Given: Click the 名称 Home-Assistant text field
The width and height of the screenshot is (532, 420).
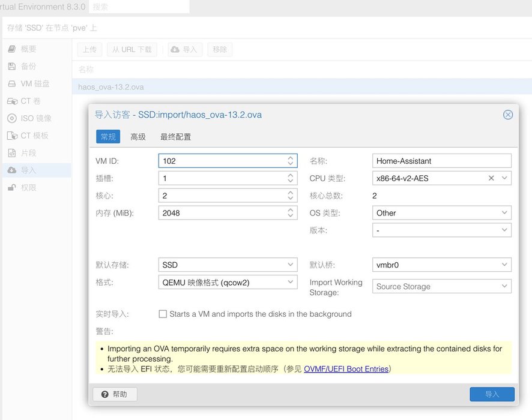Looking at the screenshot, I should point(441,161).
